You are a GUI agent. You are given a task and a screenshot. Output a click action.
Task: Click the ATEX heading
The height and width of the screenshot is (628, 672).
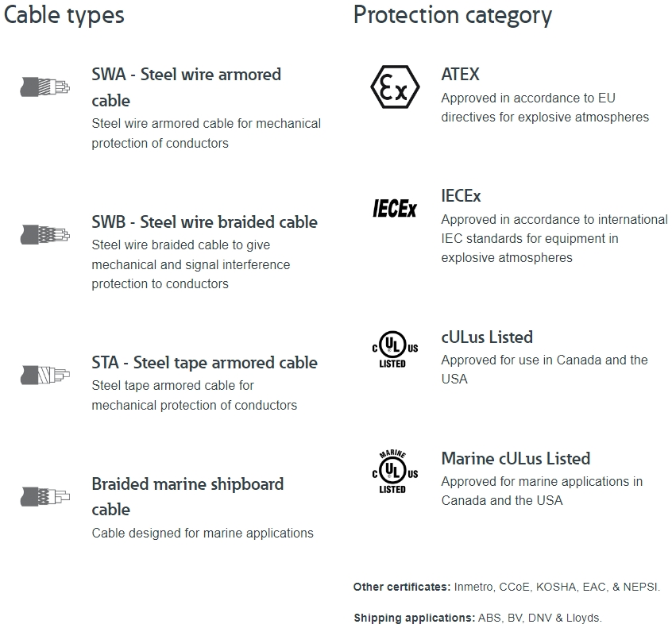coord(460,74)
